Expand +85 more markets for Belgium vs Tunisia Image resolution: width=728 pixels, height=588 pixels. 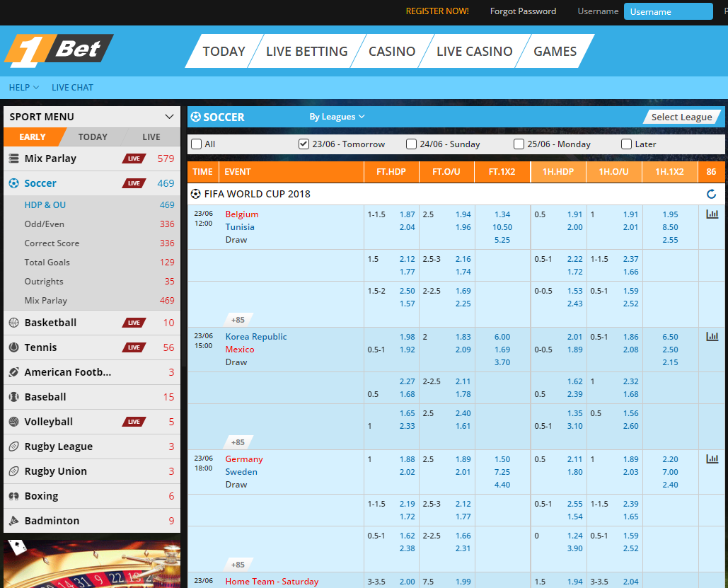point(238,320)
